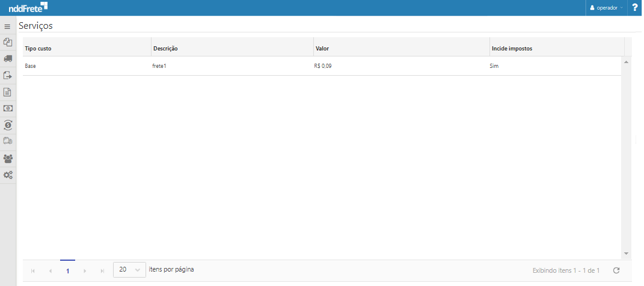Image resolution: width=644 pixels, height=286 pixels.
Task: Open the operador user dropdown
Action: pyautogui.click(x=607, y=8)
